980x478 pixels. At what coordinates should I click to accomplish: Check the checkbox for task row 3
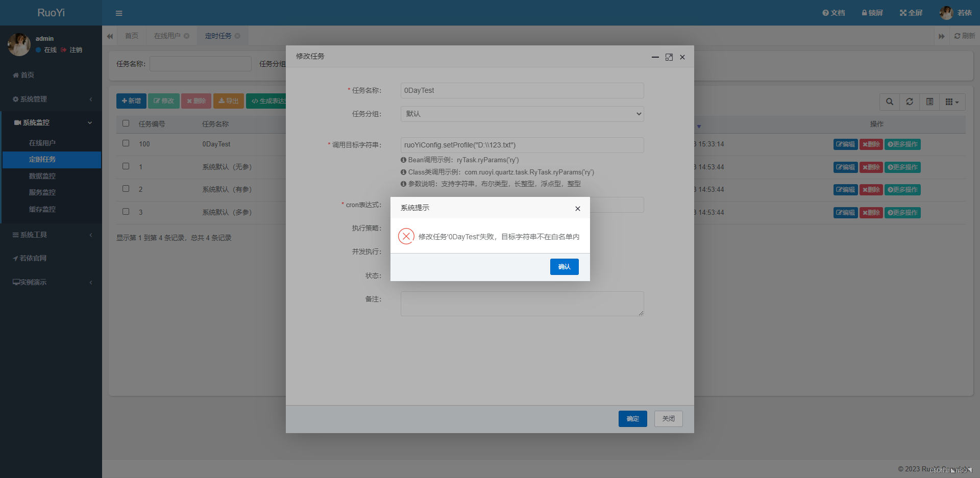click(126, 212)
